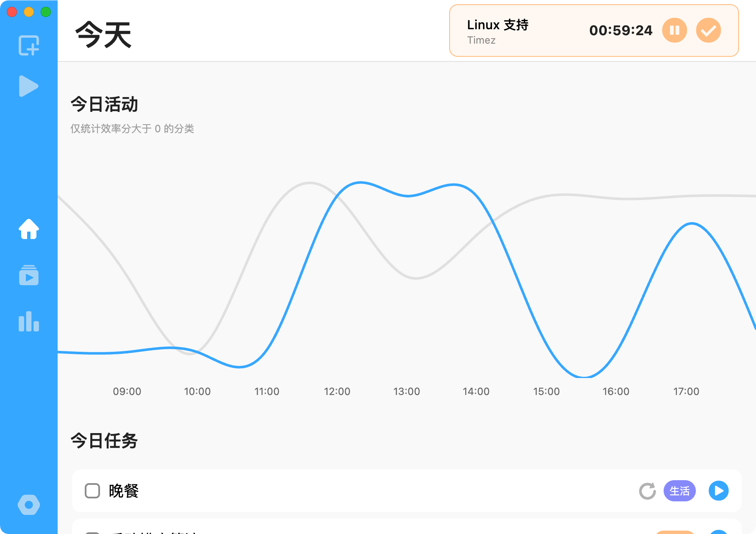Click the 17:00 axis label on chart
This screenshot has height=534, width=756.
pyautogui.click(x=686, y=392)
